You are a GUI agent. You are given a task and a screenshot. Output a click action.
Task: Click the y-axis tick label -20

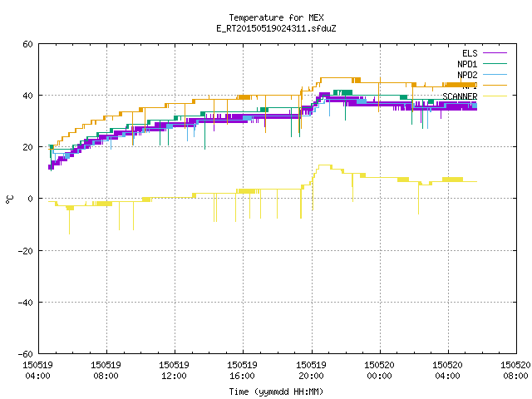(26, 251)
